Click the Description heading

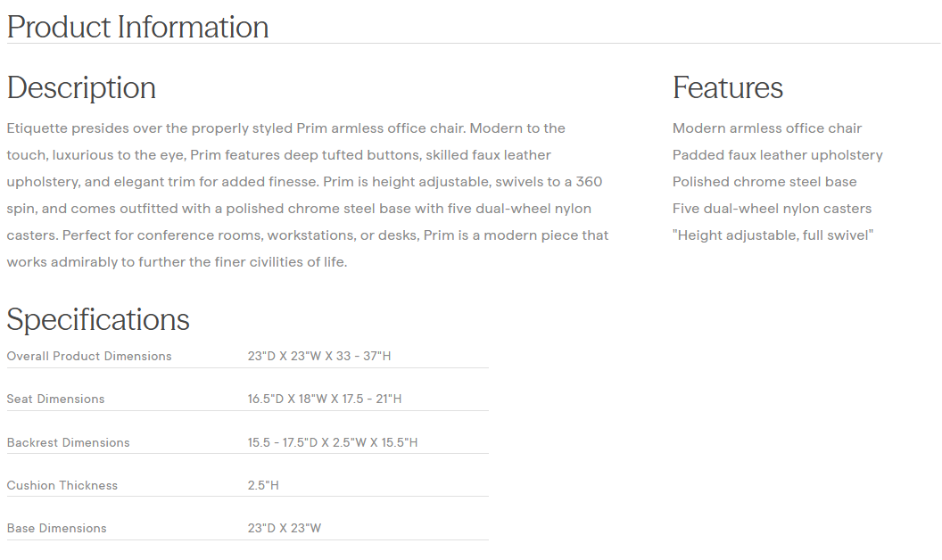81,87
